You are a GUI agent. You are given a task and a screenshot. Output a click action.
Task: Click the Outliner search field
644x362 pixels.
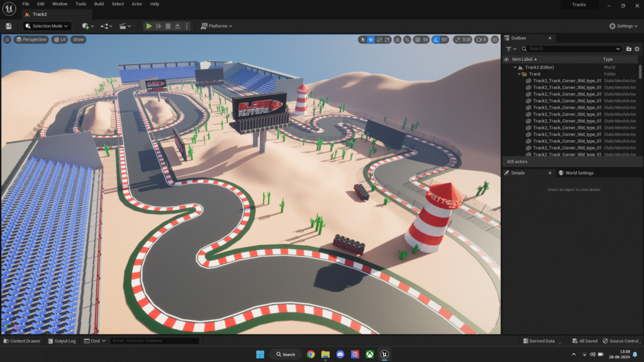(x=571, y=49)
